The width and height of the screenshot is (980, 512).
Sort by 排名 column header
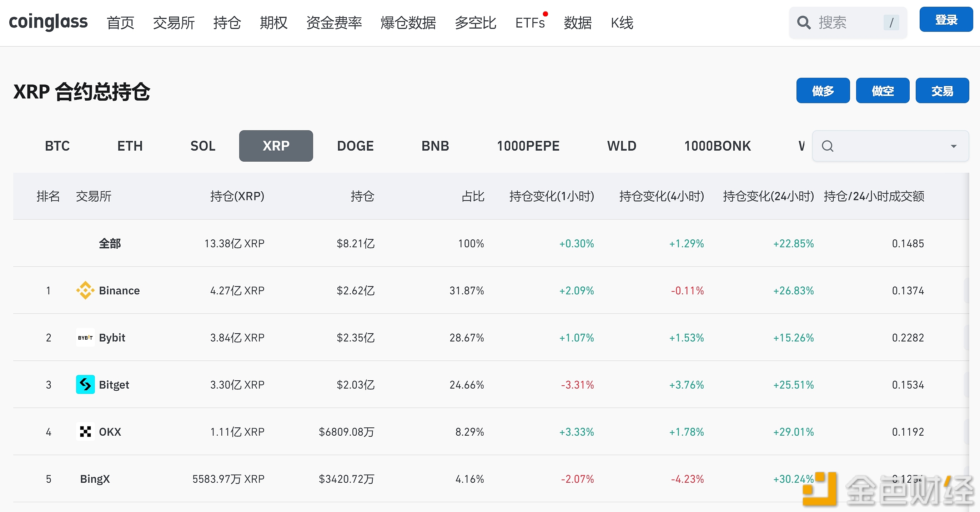48,196
